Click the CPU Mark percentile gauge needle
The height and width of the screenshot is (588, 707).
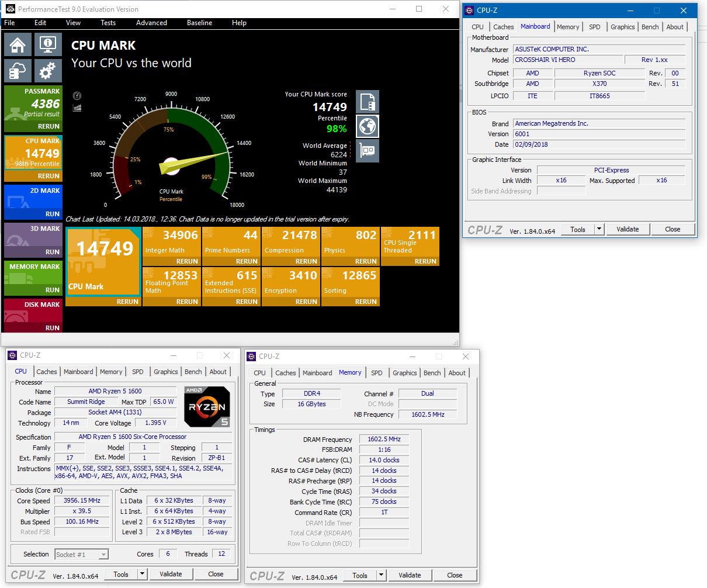coord(193,162)
